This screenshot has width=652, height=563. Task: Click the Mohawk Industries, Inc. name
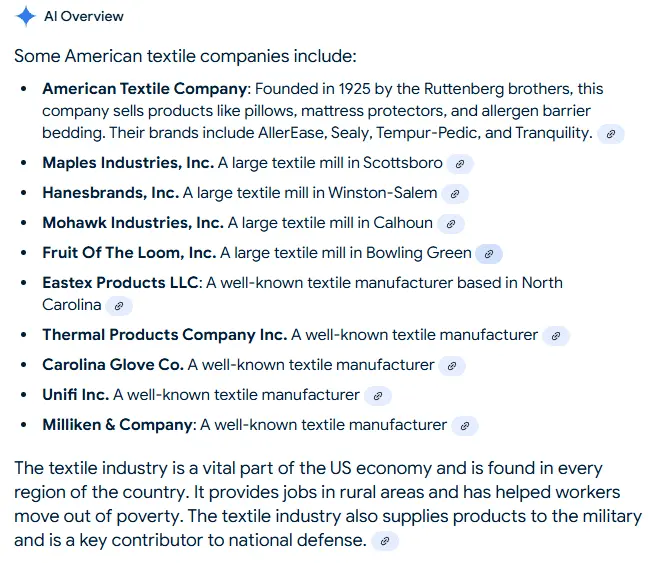132,223
